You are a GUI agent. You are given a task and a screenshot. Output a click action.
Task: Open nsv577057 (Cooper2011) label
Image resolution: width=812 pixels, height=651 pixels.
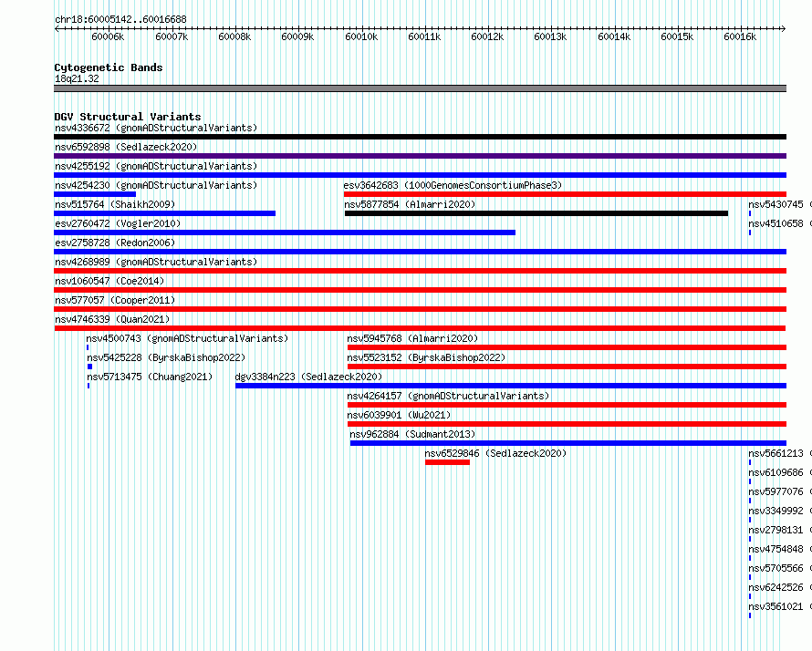pos(115,300)
